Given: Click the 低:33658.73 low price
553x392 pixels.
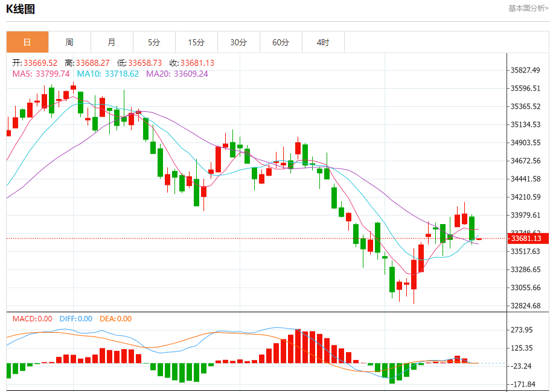Looking at the screenshot, I should tap(139, 63).
